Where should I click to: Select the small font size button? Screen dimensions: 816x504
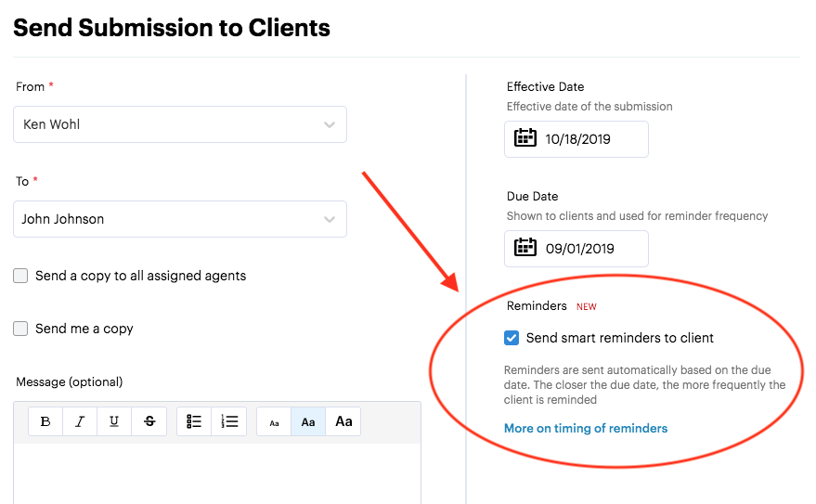click(x=274, y=422)
